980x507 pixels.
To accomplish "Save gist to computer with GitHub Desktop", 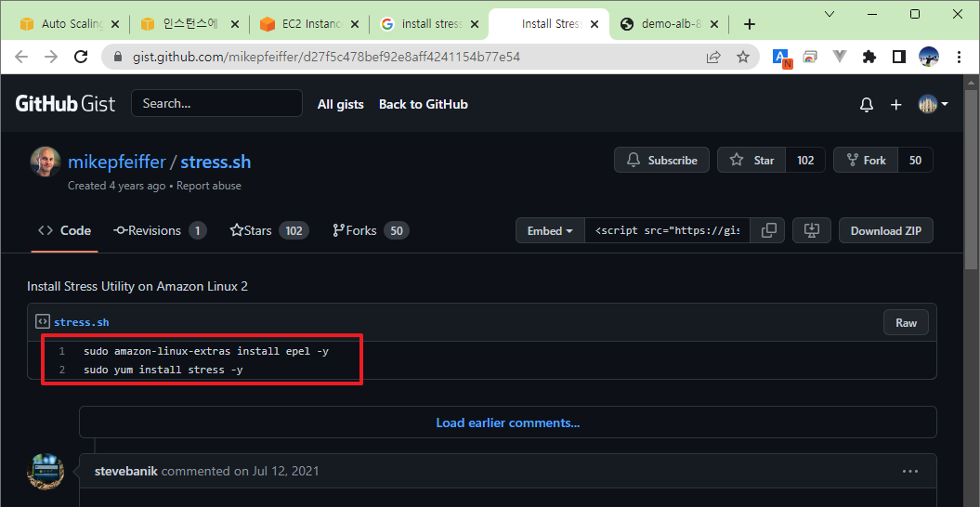I will tap(811, 230).
